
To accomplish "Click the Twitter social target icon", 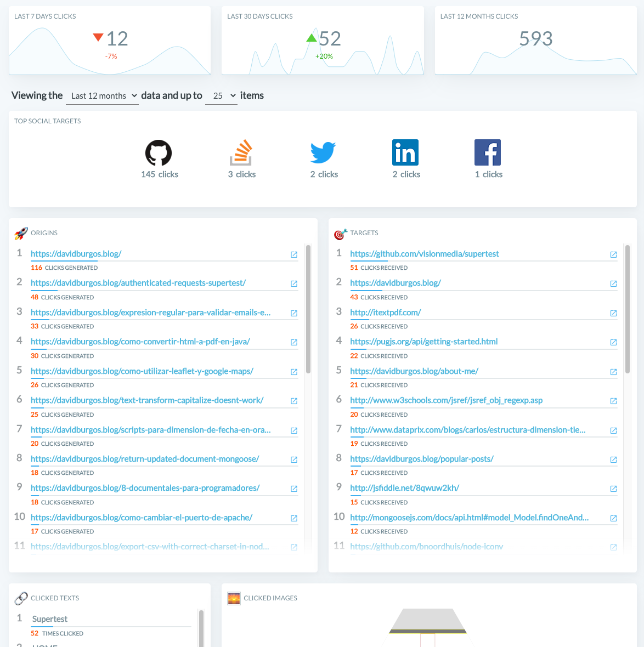I will pos(323,152).
